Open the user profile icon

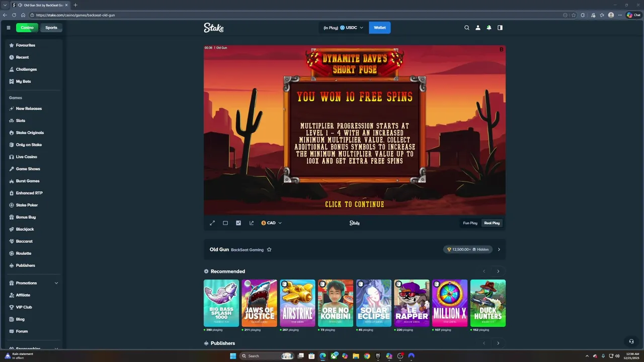click(478, 28)
